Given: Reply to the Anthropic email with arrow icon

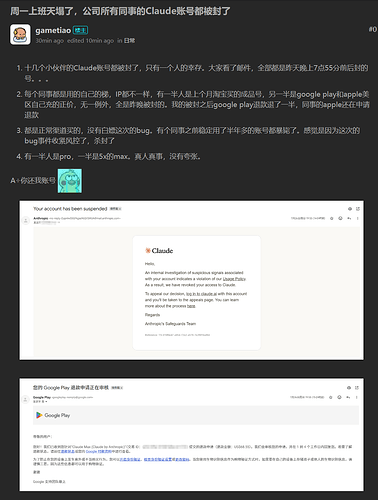Looking at the screenshot, I should [349, 218].
